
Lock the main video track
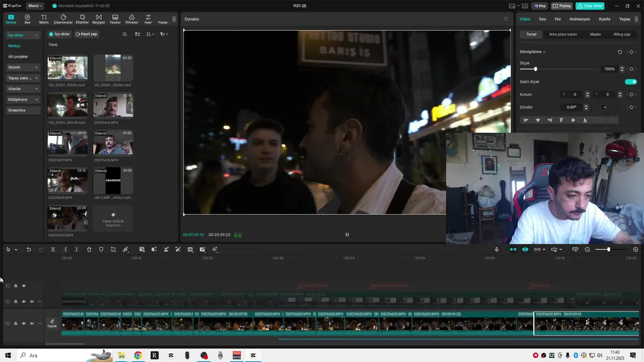[16, 323]
